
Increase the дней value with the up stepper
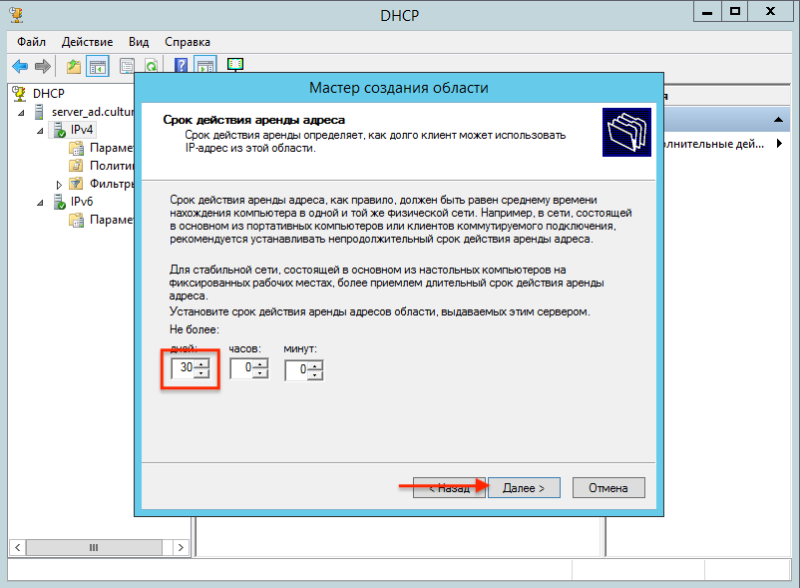(203, 364)
